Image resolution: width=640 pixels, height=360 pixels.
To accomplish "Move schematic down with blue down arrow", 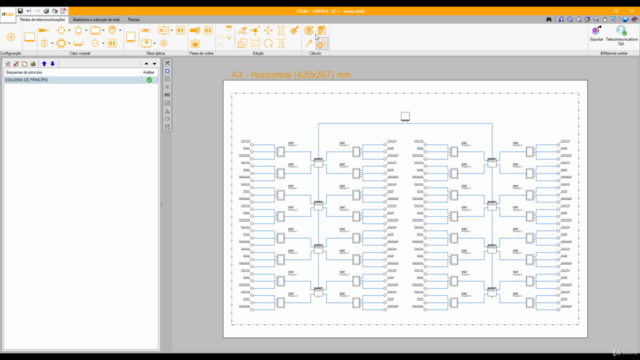I will 52,64.
